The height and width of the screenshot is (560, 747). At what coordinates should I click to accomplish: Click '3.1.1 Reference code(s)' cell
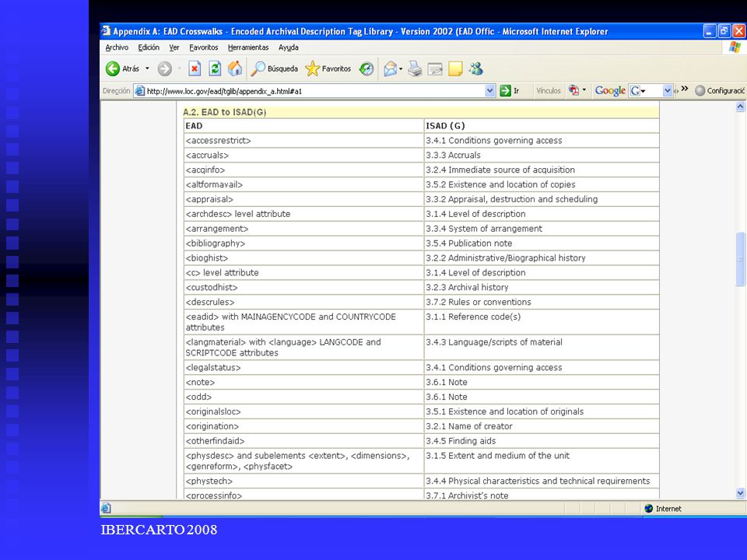coord(542,322)
